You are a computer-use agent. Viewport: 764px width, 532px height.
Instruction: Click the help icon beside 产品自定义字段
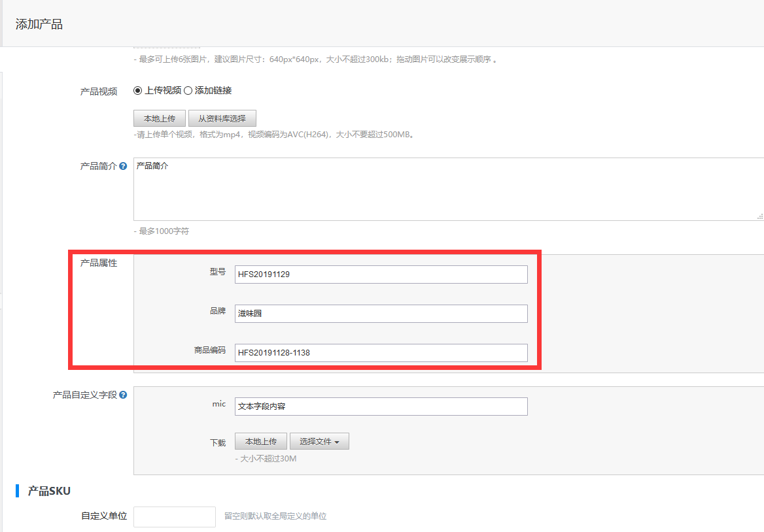coord(123,395)
